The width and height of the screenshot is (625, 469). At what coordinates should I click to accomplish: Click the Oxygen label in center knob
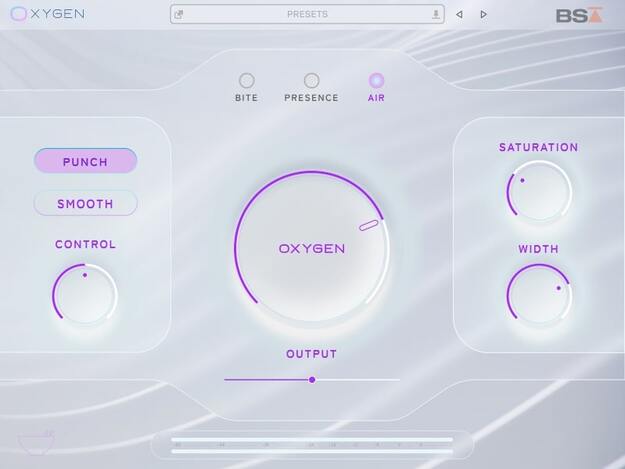(312, 249)
